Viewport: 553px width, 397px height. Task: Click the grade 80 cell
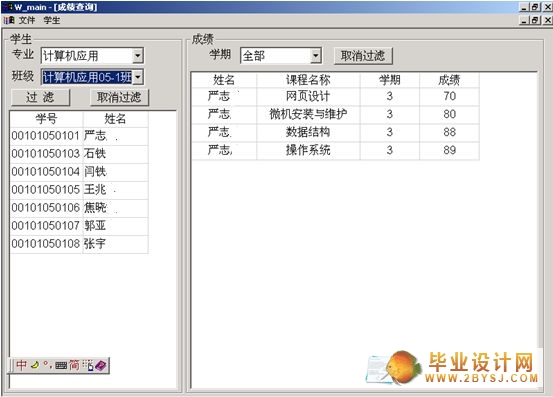point(450,114)
